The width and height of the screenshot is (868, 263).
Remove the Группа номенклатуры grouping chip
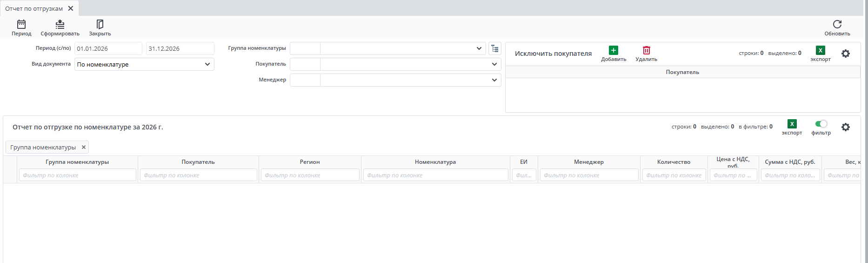pyautogui.click(x=84, y=147)
